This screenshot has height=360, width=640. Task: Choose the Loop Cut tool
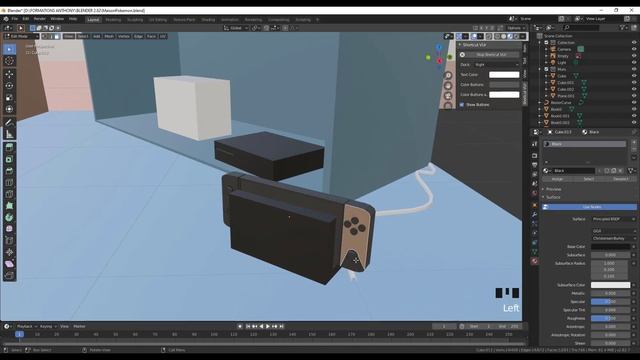[9, 182]
